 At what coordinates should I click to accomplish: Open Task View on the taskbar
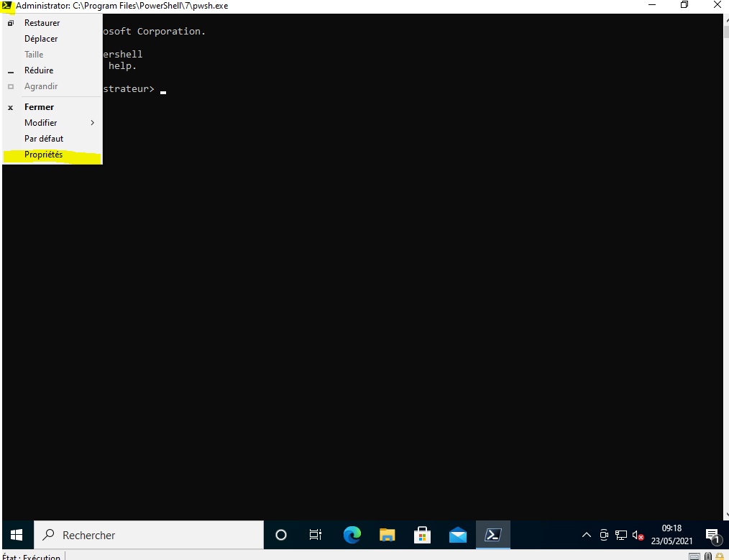coord(316,535)
